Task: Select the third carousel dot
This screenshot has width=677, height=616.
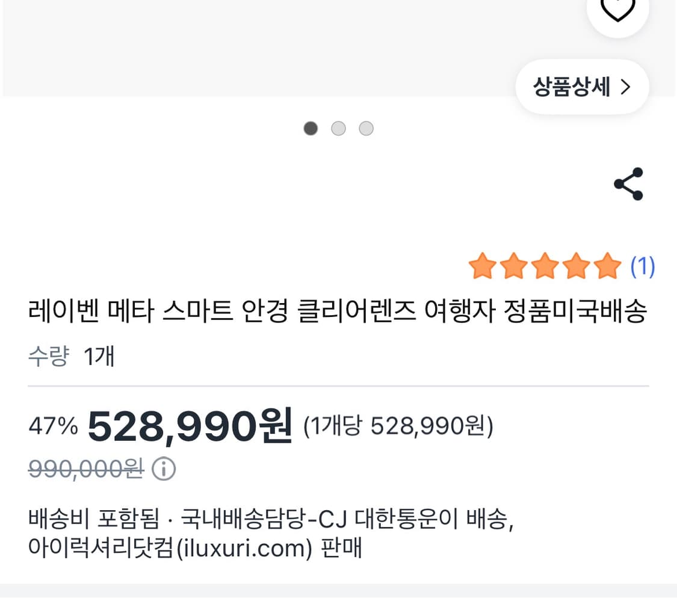Action: [x=366, y=128]
